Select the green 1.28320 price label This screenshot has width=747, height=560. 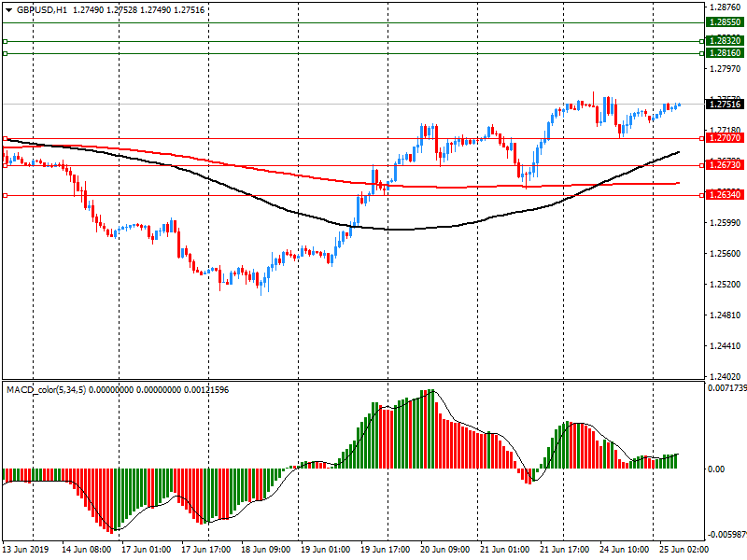pos(725,41)
